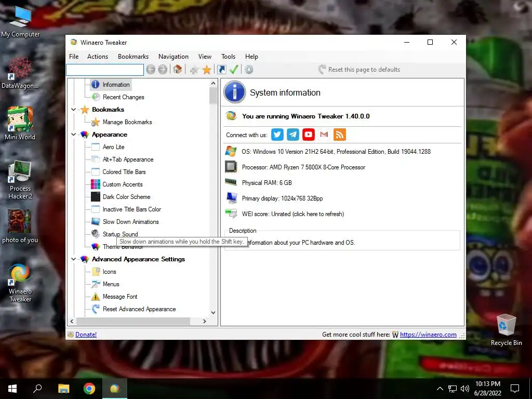Open the Actions menu
Viewport: 532px width, 399px height.
tap(98, 57)
